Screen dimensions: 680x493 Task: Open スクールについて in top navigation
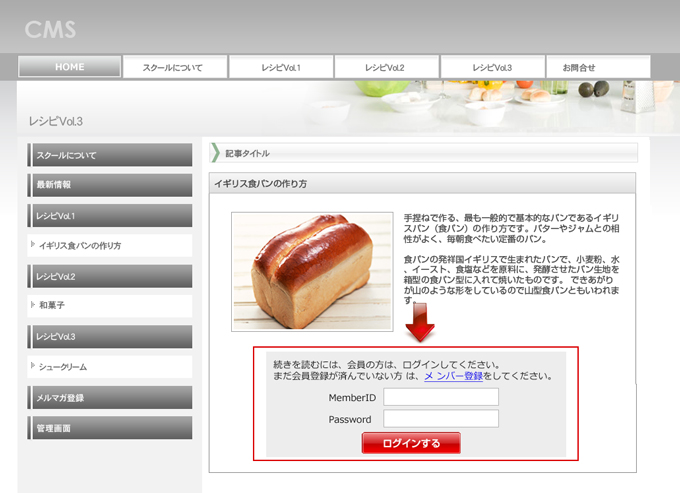coord(173,67)
